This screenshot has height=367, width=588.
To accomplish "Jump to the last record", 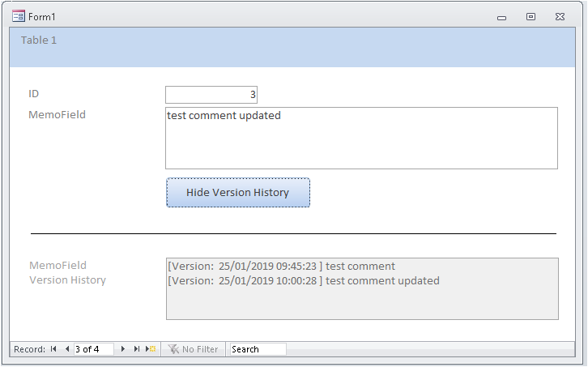I will 137,349.
